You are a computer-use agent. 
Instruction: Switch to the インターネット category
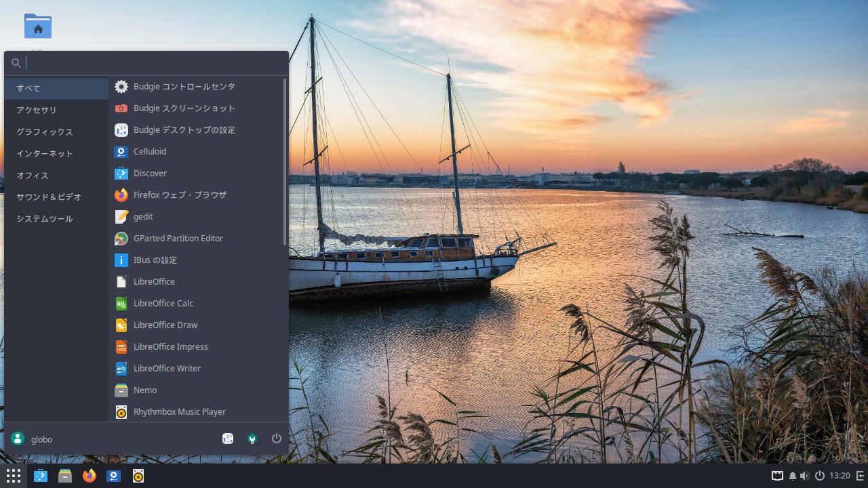coord(44,154)
